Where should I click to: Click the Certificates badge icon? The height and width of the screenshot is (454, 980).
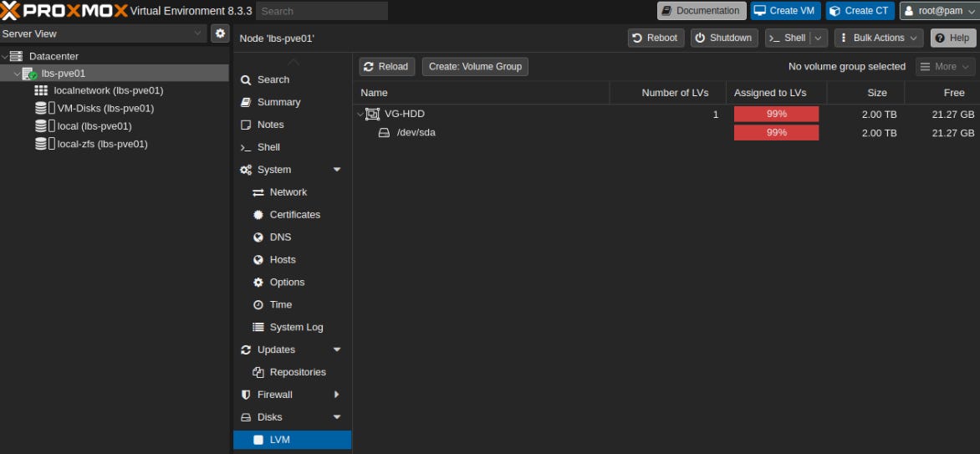click(x=258, y=215)
